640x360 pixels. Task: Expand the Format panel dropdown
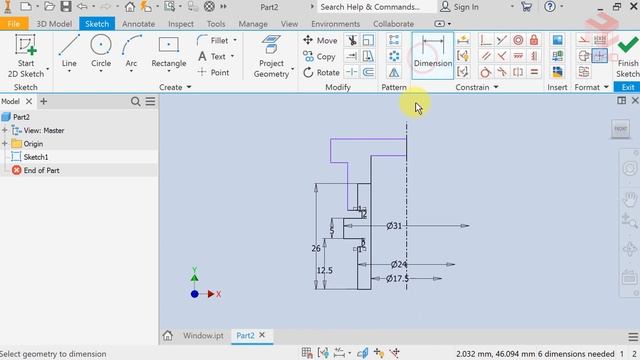tap(606, 87)
